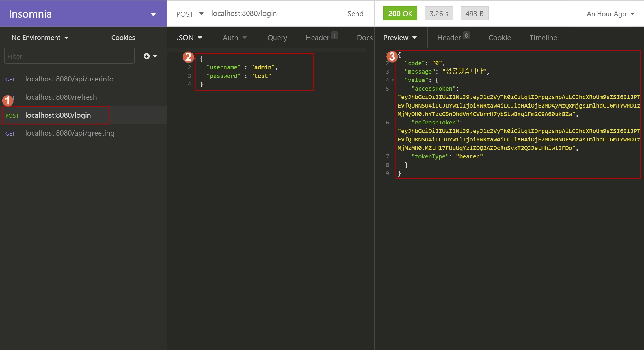Screen dimensions: 644x350
Task: Open the JSON body type dropdown
Action: 189,38
